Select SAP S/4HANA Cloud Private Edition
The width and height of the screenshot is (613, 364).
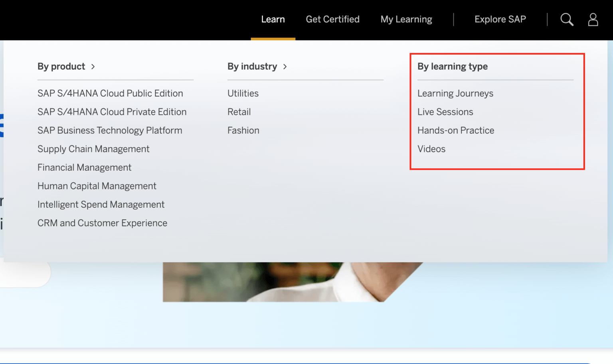click(112, 112)
